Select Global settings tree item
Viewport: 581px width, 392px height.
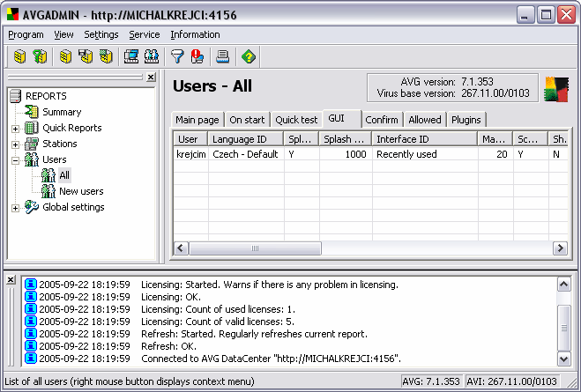(73, 207)
